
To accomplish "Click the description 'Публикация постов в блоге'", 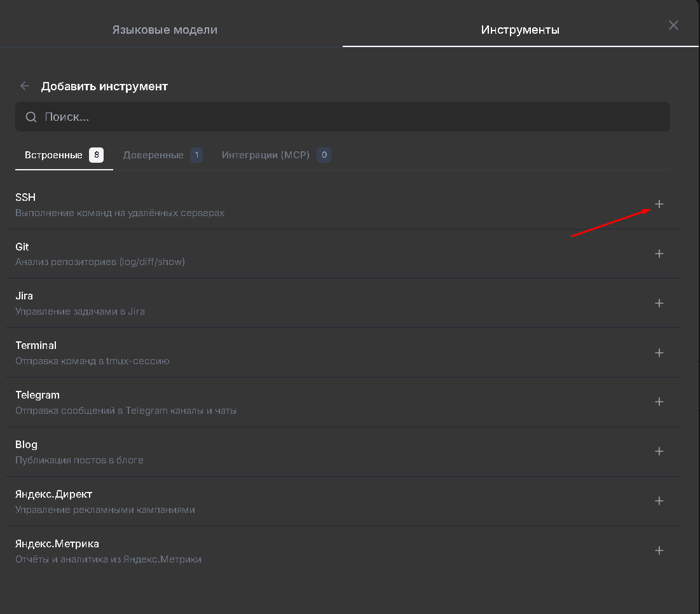I will pyautogui.click(x=79, y=460).
